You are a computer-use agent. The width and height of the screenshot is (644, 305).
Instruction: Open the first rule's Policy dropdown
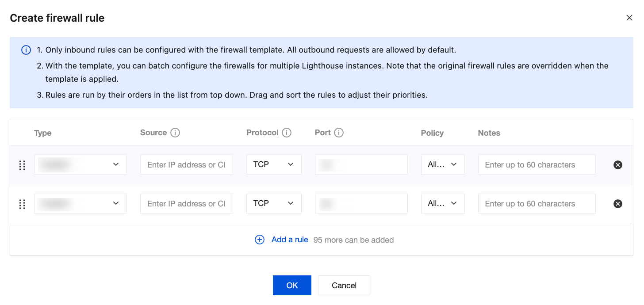(442, 164)
